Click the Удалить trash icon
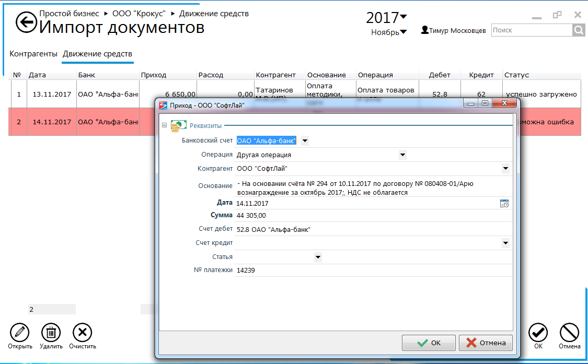The height and width of the screenshot is (364, 588). tap(51, 332)
